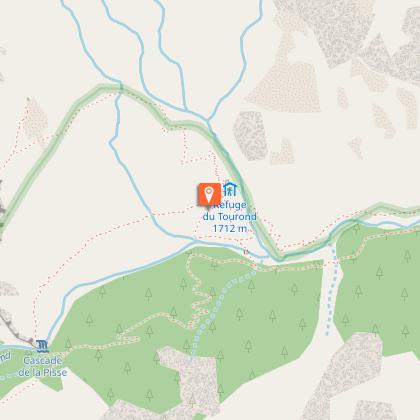Click the small ford symbol on the stream
This screenshot has height=420, width=420.
(246, 252)
